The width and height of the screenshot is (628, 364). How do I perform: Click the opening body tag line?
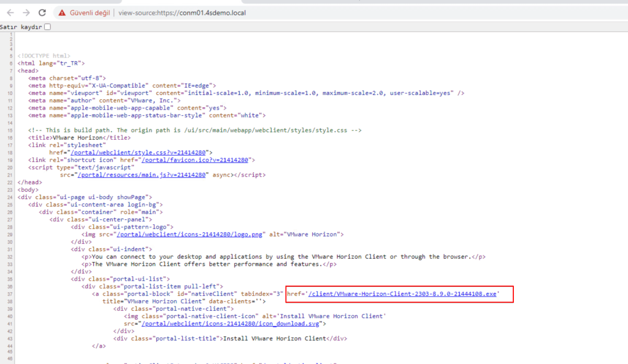click(28, 189)
